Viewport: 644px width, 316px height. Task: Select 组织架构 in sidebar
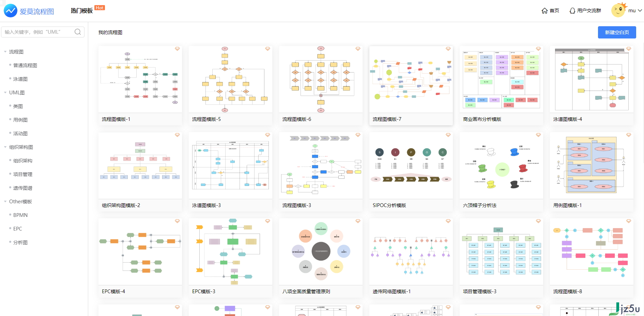pos(23,161)
